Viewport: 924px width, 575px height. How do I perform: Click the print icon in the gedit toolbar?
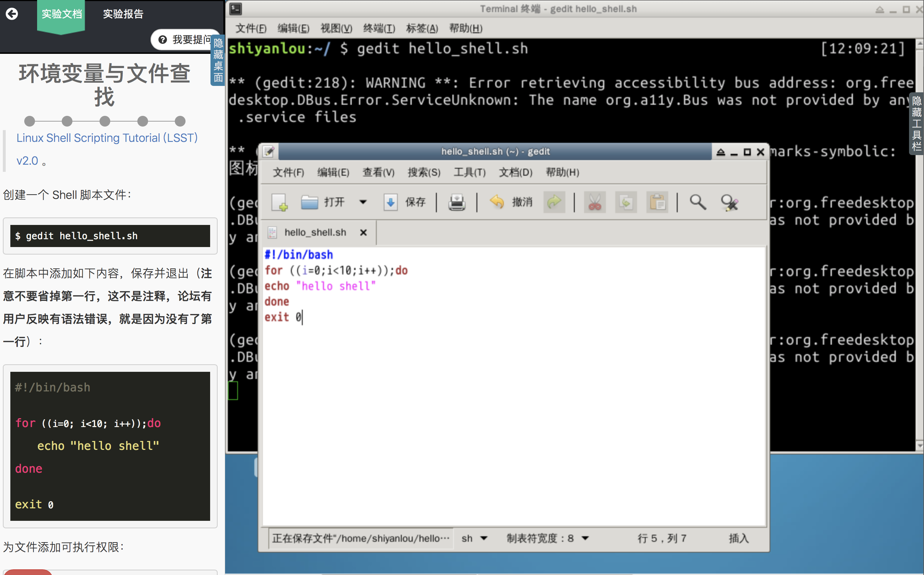coord(456,202)
